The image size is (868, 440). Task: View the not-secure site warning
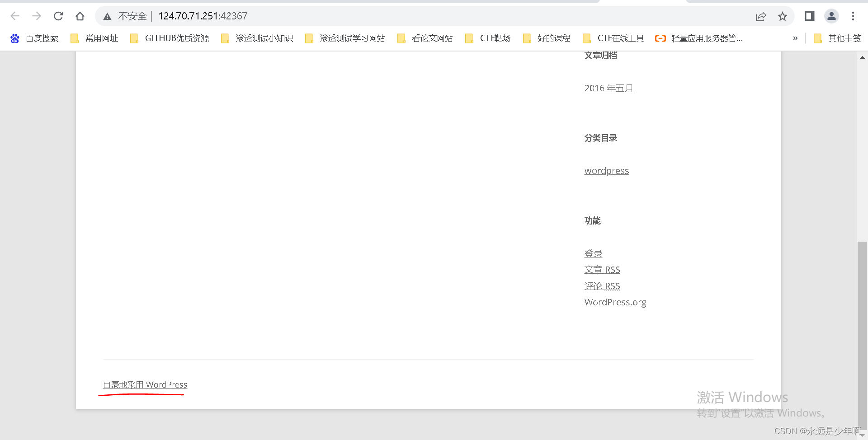(125, 16)
